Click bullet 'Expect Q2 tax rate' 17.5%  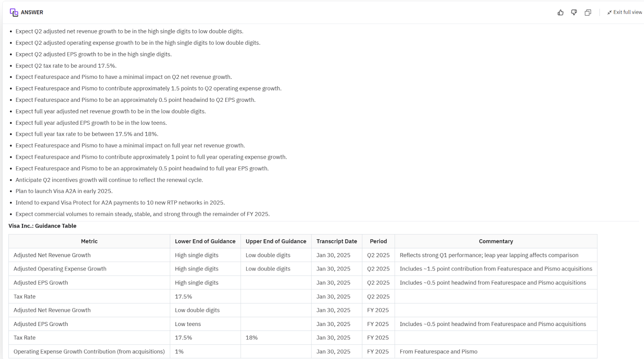tap(66, 66)
